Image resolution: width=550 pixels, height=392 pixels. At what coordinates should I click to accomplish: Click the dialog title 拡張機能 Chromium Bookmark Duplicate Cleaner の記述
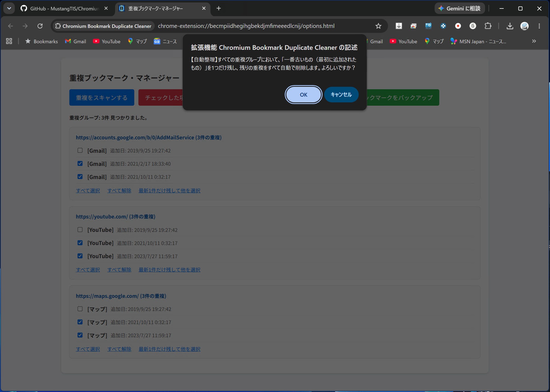(x=274, y=47)
